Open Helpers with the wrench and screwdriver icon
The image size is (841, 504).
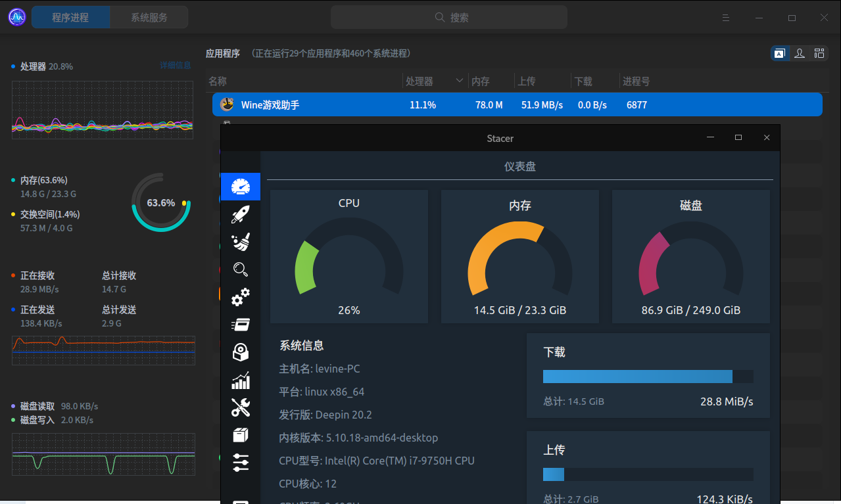tap(241, 408)
